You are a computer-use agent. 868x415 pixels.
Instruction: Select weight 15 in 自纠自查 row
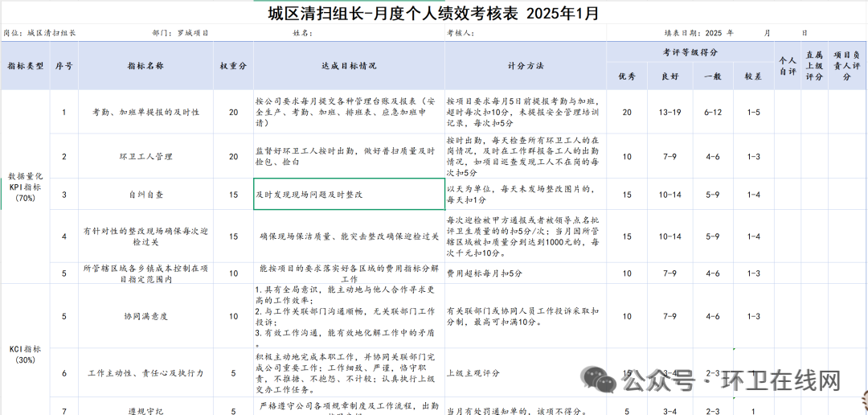pos(234,195)
